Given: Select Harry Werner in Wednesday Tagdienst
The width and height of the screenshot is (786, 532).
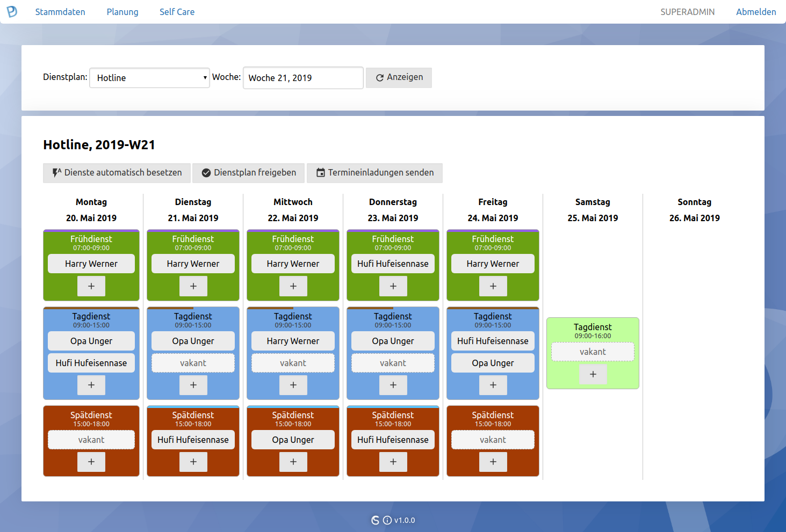Looking at the screenshot, I should [x=293, y=341].
